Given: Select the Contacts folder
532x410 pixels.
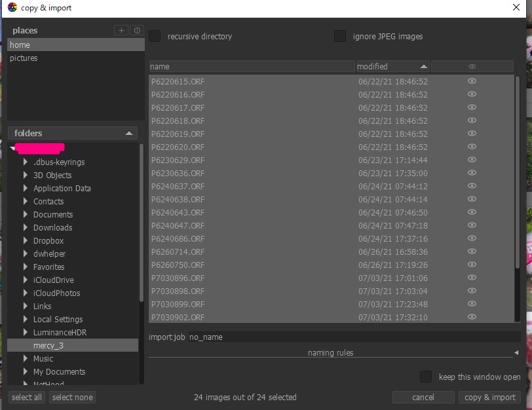Looking at the screenshot, I should (48, 202).
